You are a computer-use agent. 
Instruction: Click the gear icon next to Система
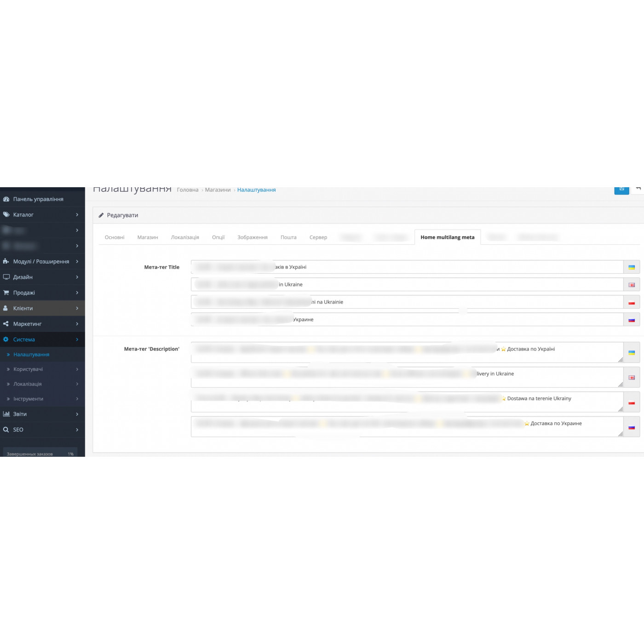point(6,339)
